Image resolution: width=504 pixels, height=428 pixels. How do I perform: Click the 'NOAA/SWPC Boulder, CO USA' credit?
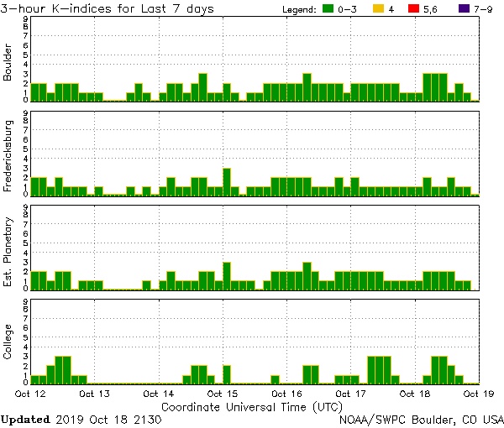click(422, 420)
